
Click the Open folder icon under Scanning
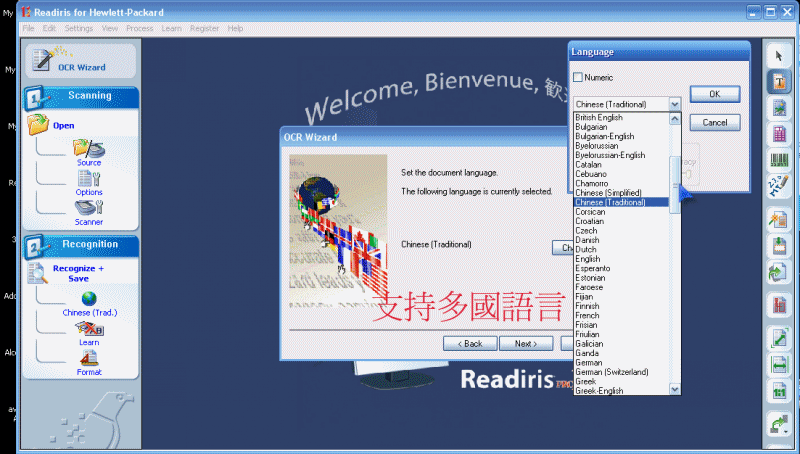coord(38,124)
